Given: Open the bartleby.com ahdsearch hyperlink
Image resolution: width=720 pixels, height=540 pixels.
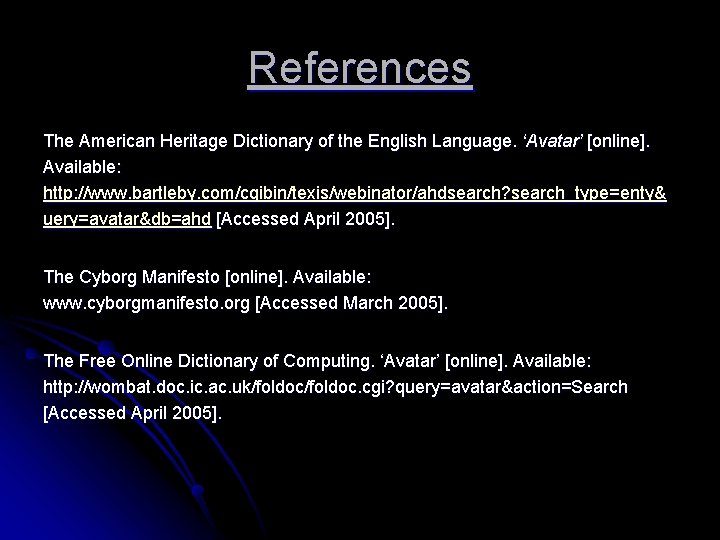Looking at the screenshot, I should click(x=354, y=193).
